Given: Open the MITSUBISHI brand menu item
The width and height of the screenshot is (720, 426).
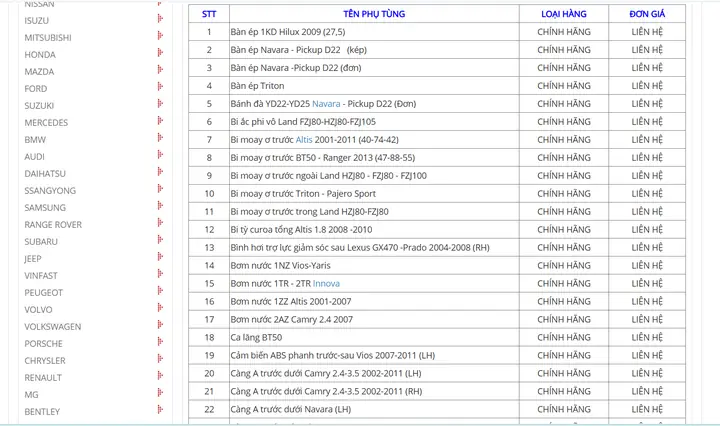Looking at the screenshot, I should pyautogui.click(x=48, y=37).
